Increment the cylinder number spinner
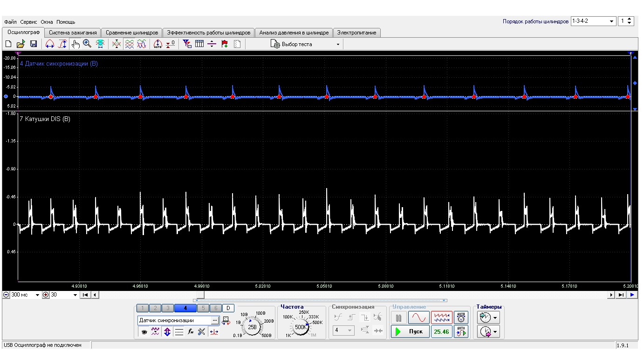The image size is (644, 351). tap(630, 20)
